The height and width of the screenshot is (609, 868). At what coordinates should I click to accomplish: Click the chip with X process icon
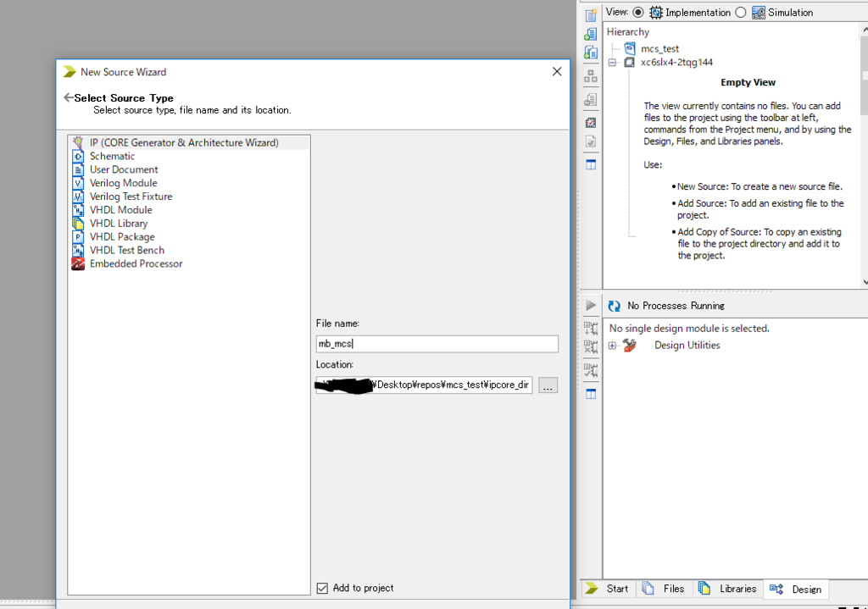(591, 346)
